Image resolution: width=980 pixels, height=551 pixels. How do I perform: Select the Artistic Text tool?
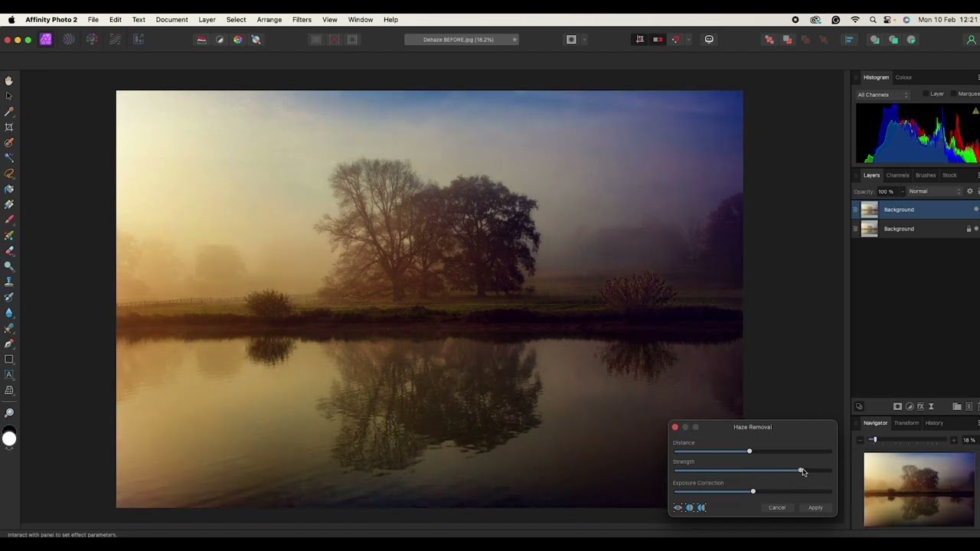tap(9, 374)
